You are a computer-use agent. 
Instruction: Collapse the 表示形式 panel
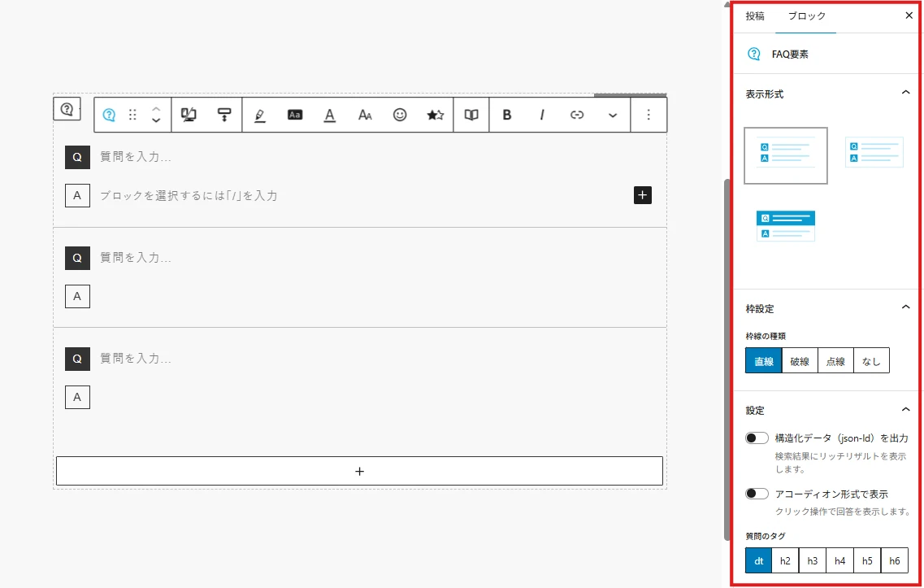click(x=906, y=93)
